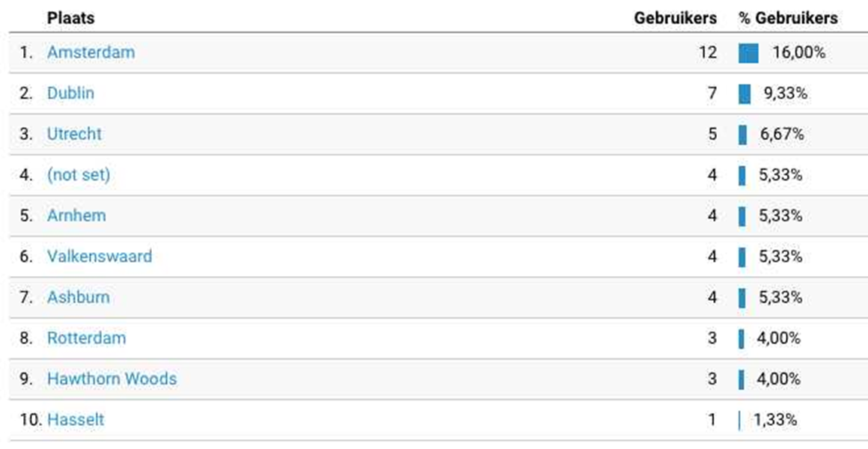The height and width of the screenshot is (449, 868).
Task: Open the Rotterdam city link
Action: (x=86, y=338)
